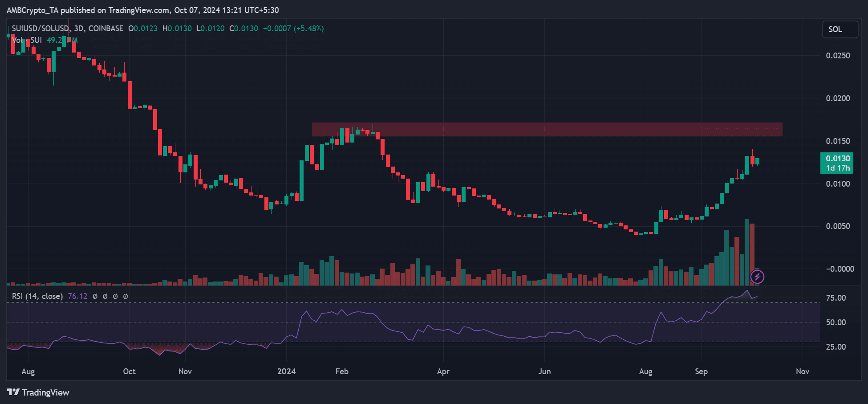This screenshot has width=868, height=404.
Task: Click the Oct label on time axis
Action: coord(129,371)
